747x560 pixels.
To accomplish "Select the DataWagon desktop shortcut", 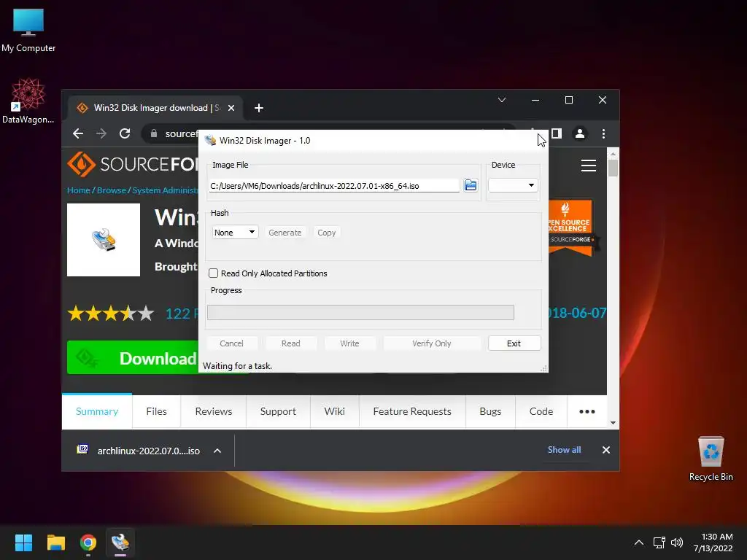I will [28, 101].
